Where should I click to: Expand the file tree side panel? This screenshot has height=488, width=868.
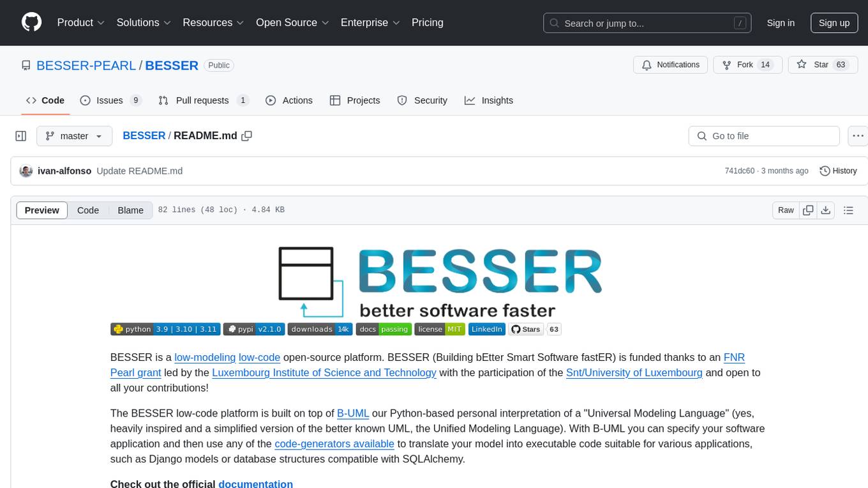pos(21,136)
